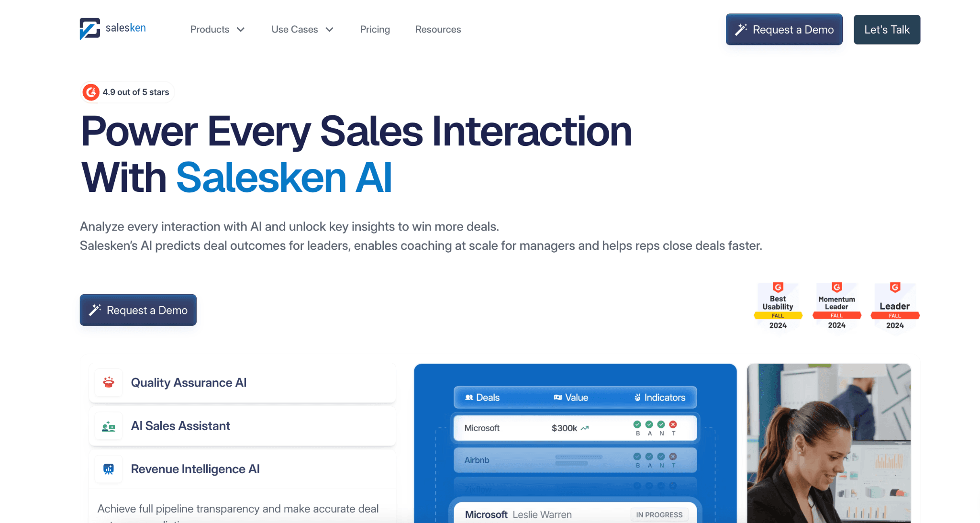Select the Quality Assurance AI icon

point(108,382)
